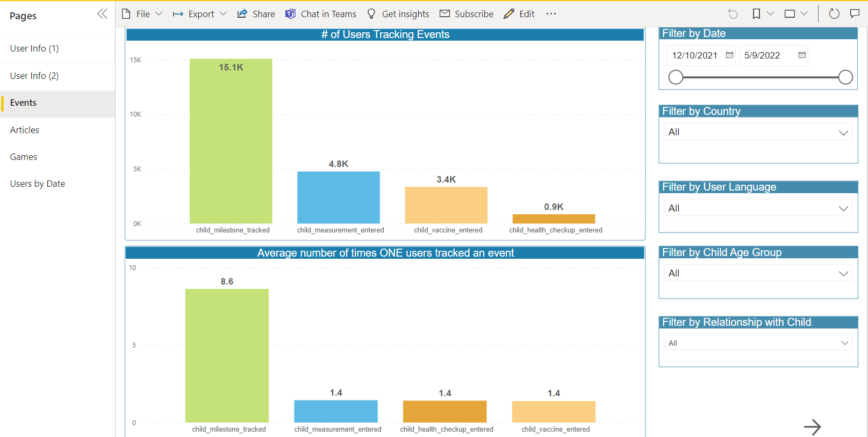This screenshot has height=437, width=868.
Task: Go to the Articles page
Action: [x=58, y=130]
